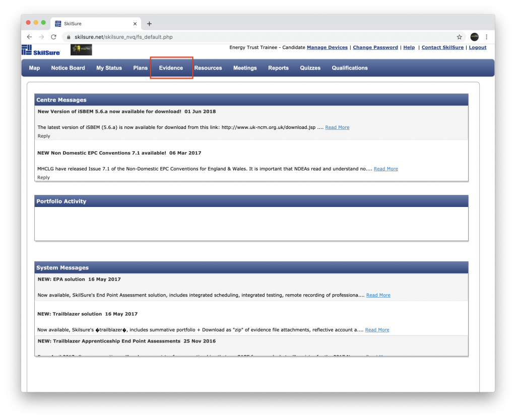Click the SkilSure tab favicon
The height and width of the screenshot is (420, 516).
point(58,24)
